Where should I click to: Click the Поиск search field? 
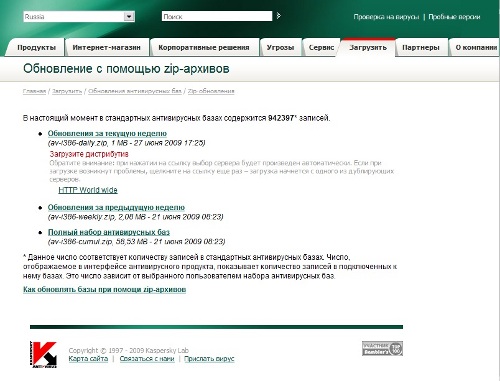coord(217,16)
